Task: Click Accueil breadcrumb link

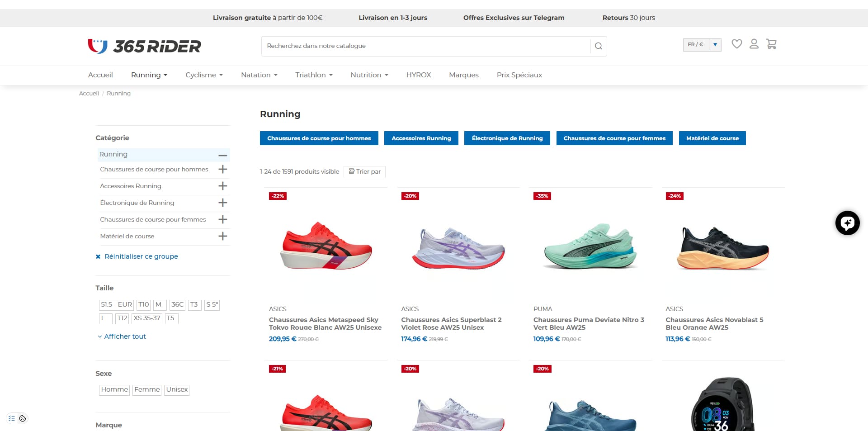Action: click(x=89, y=94)
